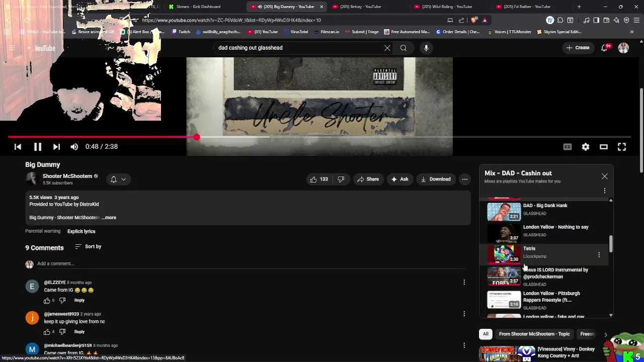Dislike the @ELZZEYE comment

tap(62, 300)
